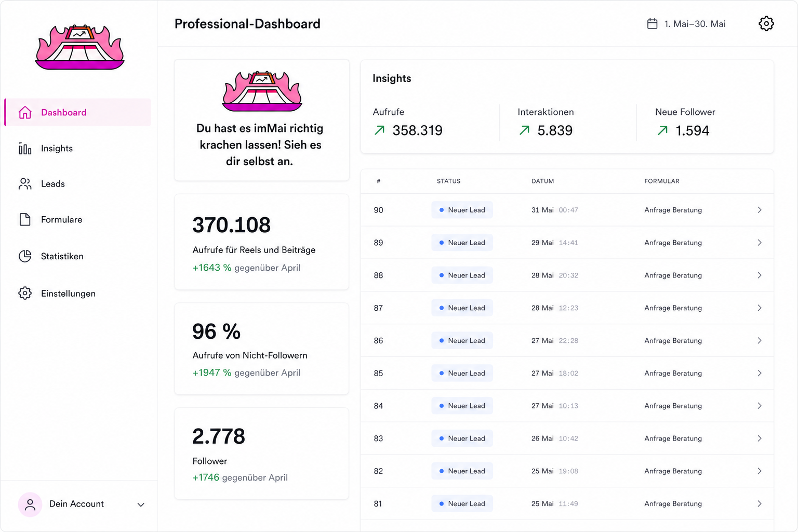Open the Leads people icon
Viewport: 798px width, 532px height.
click(25, 184)
